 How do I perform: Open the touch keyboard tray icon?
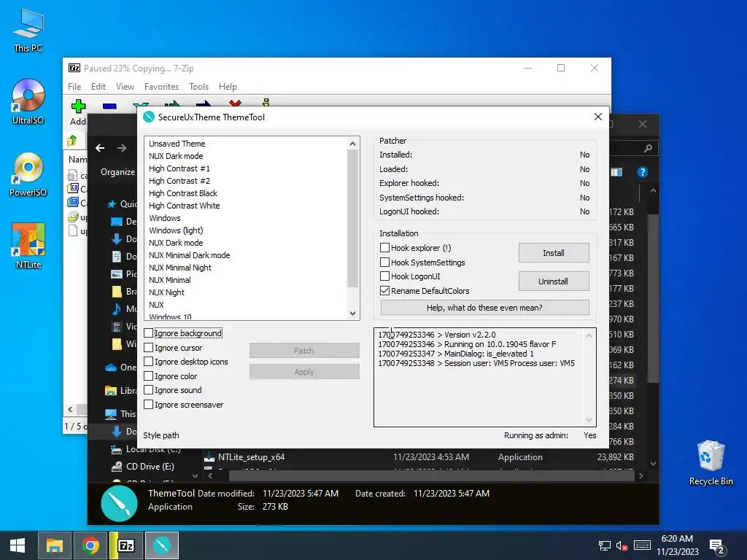pyautogui.click(x=642, y=545)
